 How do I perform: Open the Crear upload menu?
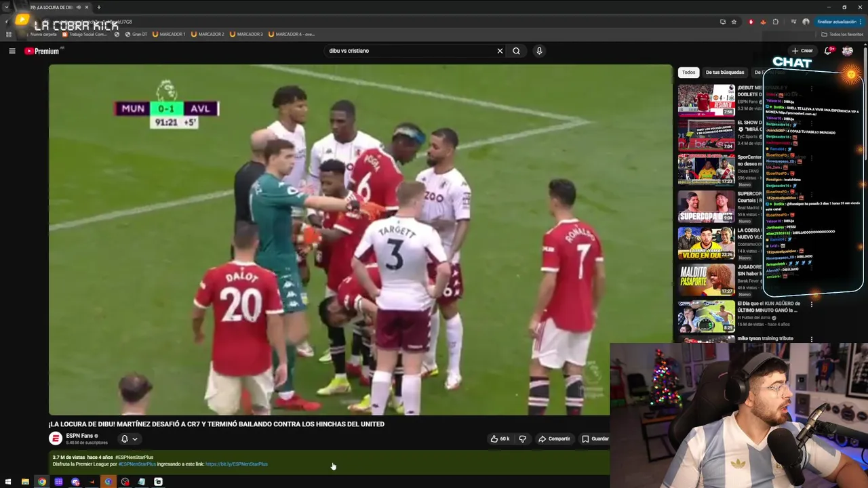click(x=802, y=51)
